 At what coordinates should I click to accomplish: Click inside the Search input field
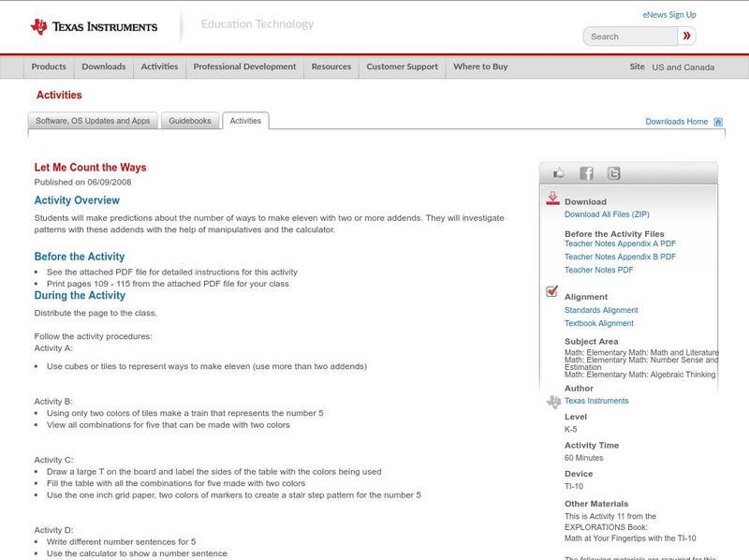[x=627, y=36]
